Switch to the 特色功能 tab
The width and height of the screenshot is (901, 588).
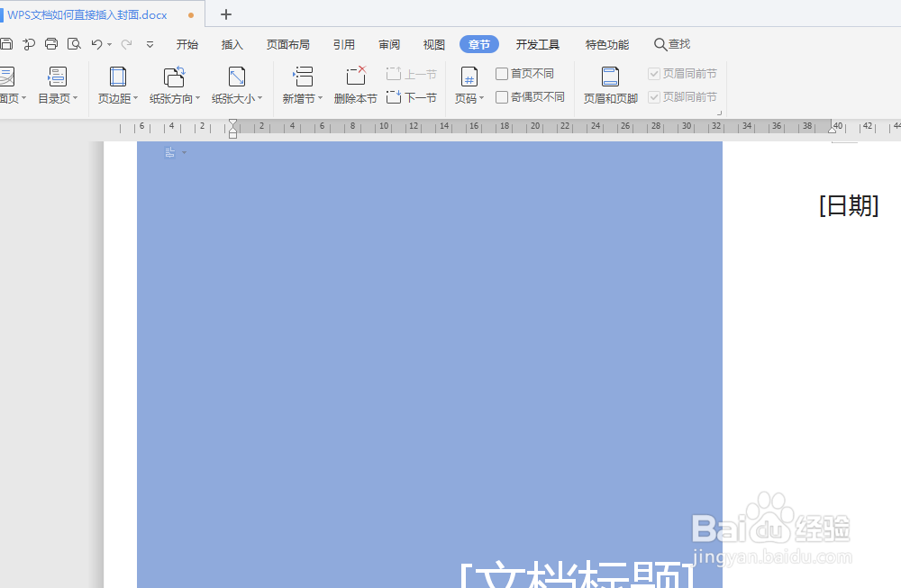click(606, 44)
